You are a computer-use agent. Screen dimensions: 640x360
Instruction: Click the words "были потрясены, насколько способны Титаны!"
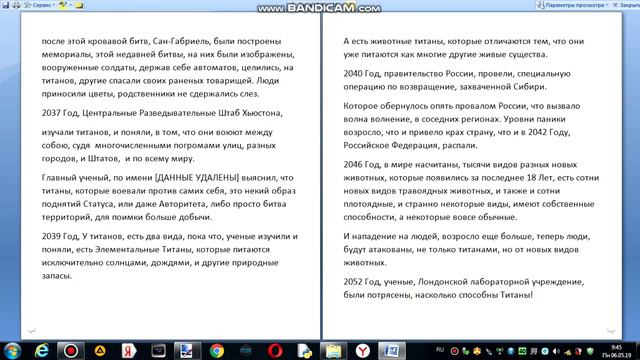pyautogui.click(x=438, y=295)
